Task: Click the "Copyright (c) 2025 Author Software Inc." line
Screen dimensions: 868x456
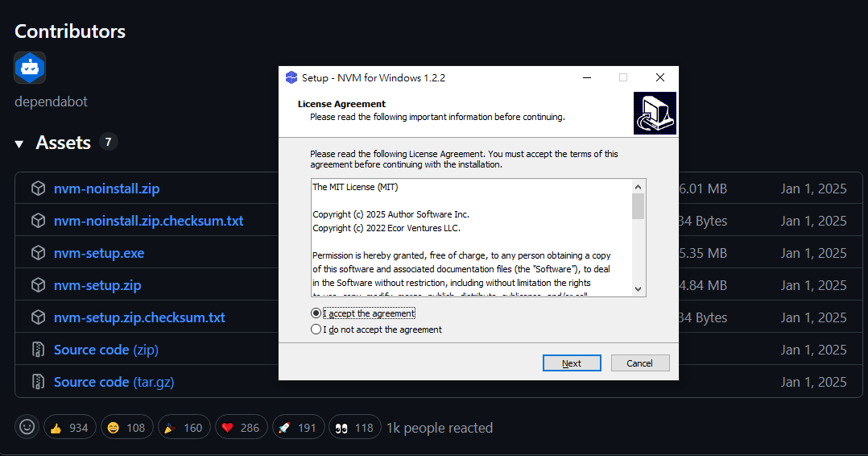Action: coord(391,213)
